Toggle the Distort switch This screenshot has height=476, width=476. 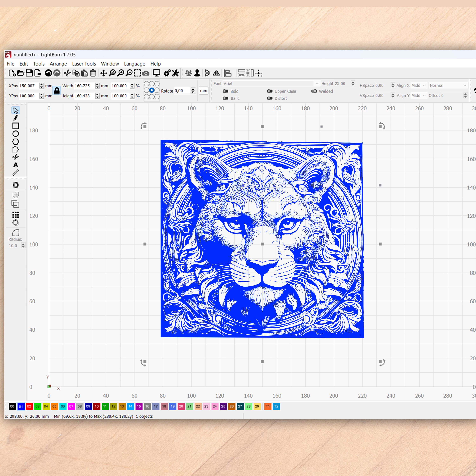coord(270,98)
